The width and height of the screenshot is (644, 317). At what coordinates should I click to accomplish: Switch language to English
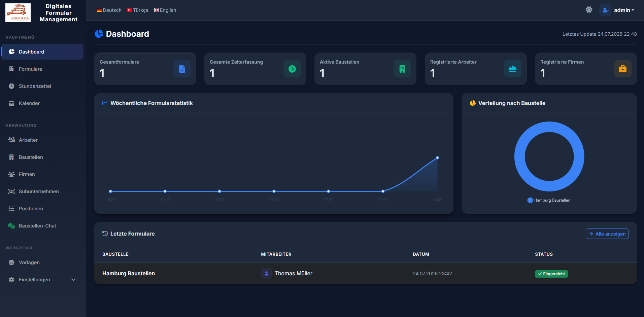click(x=165, y=10)
